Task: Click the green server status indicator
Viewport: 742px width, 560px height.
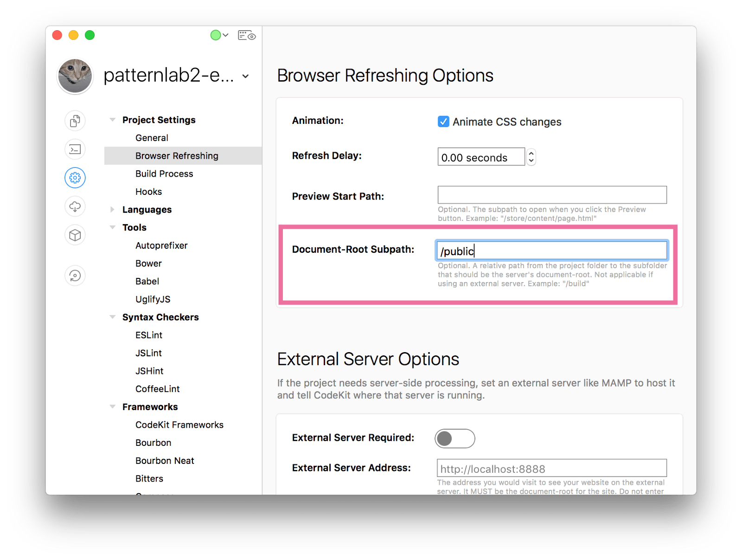Action: pyautogui.click(x=216, y=35)
